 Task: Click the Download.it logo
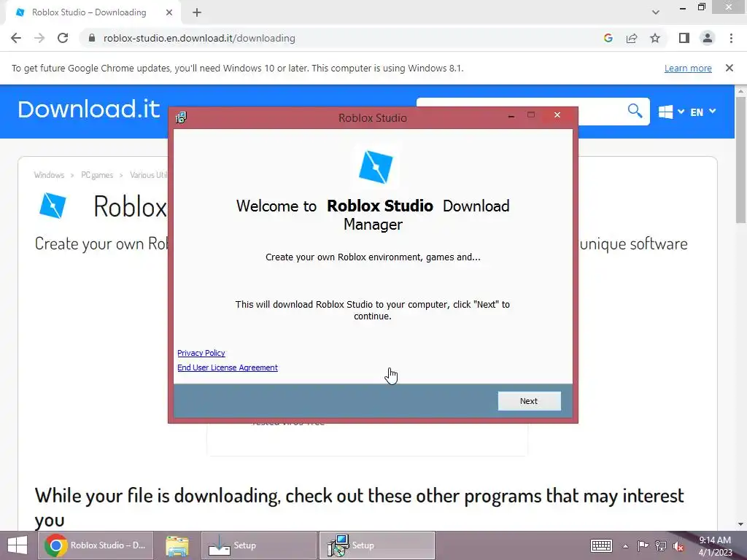[x=88, y=109]
